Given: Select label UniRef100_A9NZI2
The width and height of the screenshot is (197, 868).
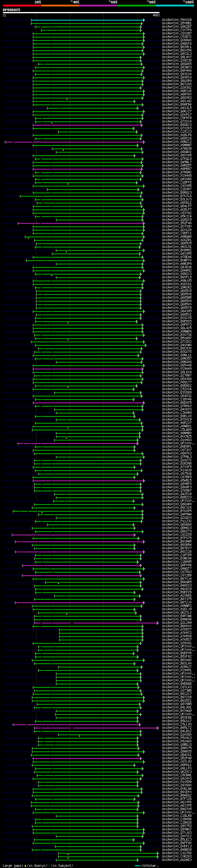Looking at the screenshot, I should coord(177,142).
